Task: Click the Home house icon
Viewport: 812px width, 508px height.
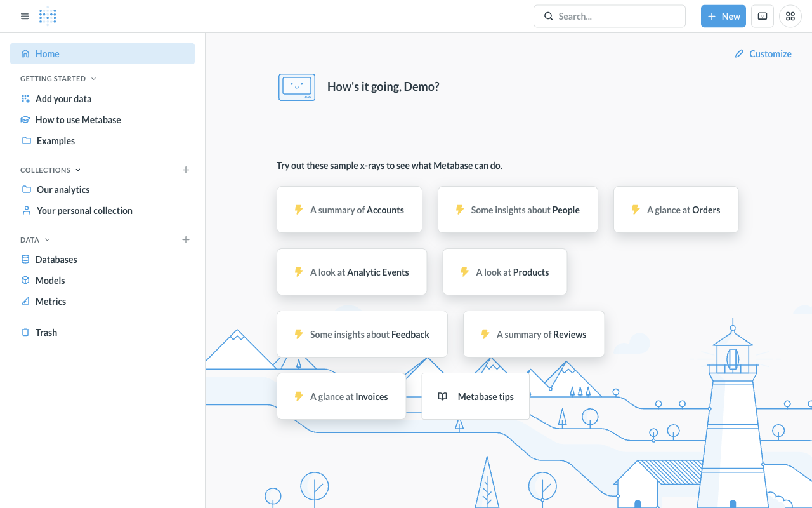Action: pyautogui.click(x=25, y=54)
